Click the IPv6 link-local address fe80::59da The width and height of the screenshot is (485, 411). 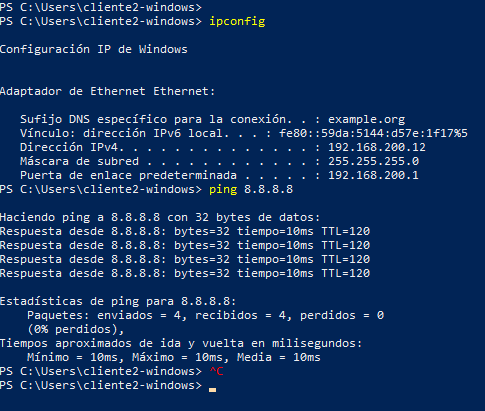(373, 133)
